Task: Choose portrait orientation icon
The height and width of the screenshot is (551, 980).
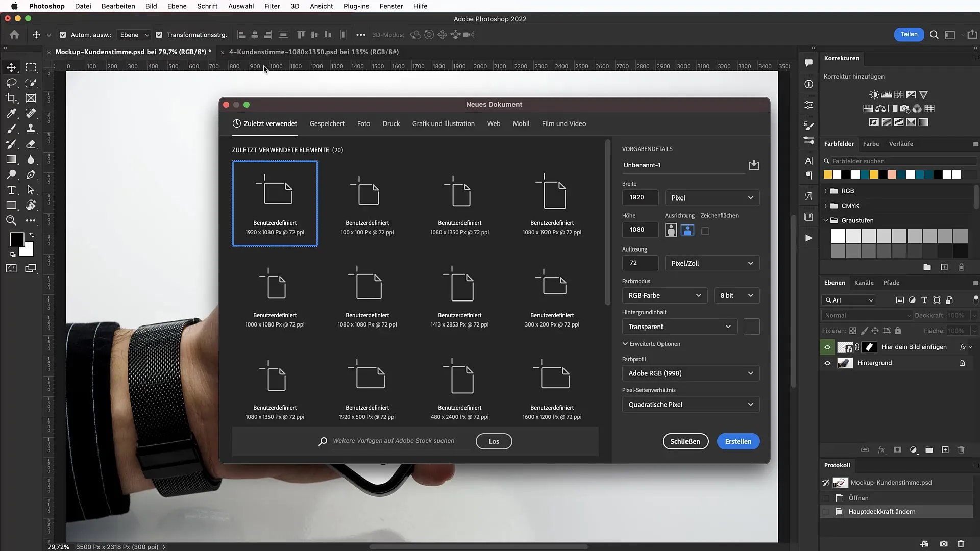Action: pos(671,230)
